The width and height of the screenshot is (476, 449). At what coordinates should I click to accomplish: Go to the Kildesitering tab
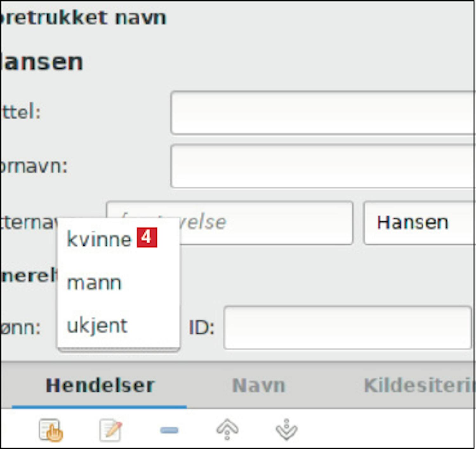point(419,386)
